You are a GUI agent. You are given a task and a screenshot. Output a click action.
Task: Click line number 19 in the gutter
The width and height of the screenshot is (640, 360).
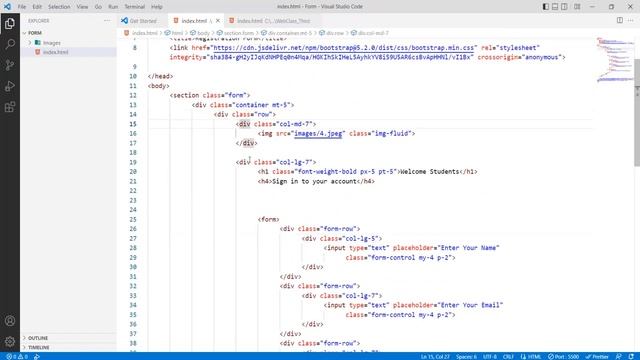pyautogui.click(x=133, y=162)
